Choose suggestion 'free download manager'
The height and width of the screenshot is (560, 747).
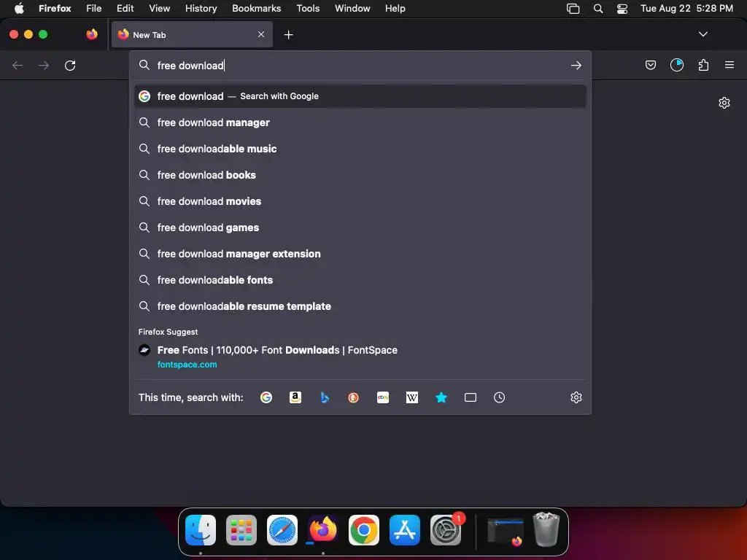360,122
